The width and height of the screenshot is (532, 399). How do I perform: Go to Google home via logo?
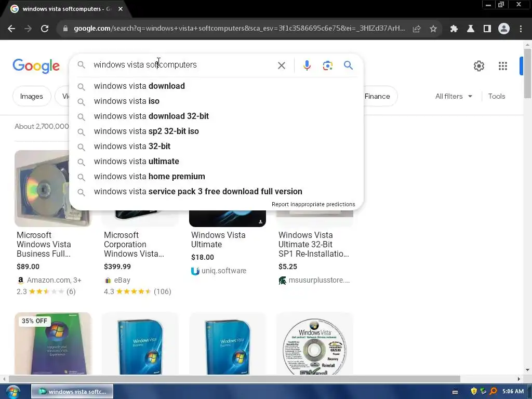(x=36, y=66)
